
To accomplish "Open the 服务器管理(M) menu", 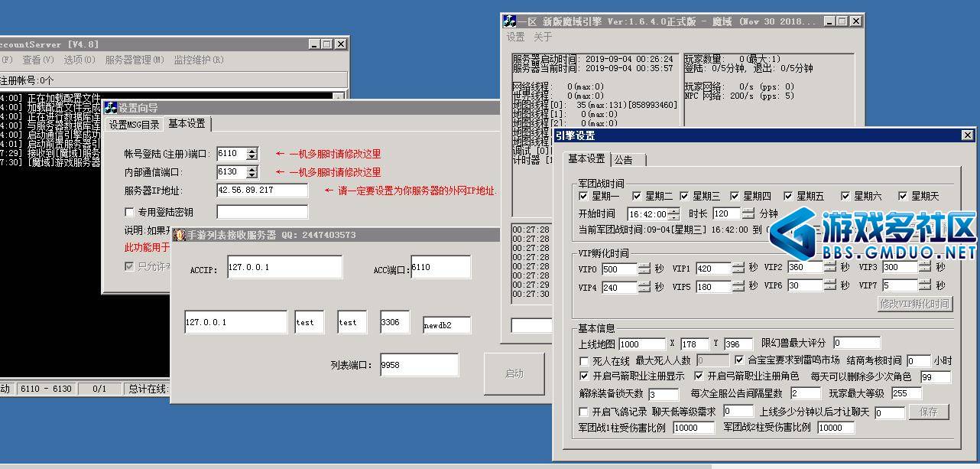I will click(x=135, y=60).
